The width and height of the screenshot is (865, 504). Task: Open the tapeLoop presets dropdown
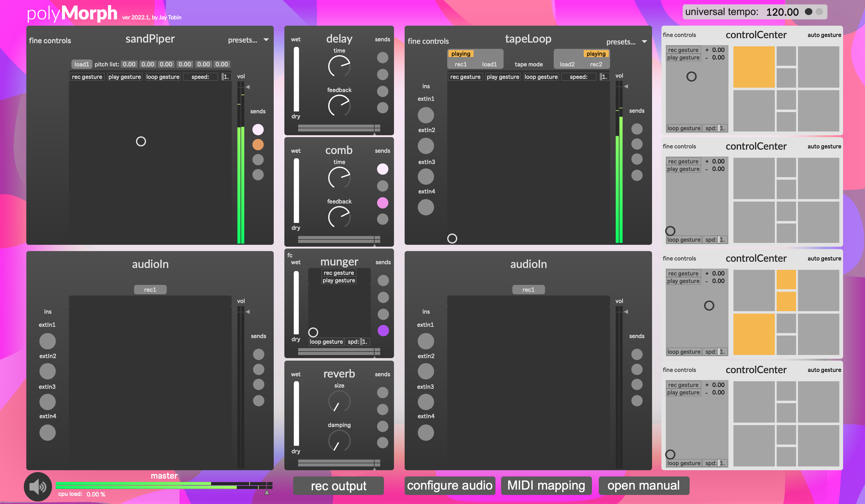[x=627, y=42]
